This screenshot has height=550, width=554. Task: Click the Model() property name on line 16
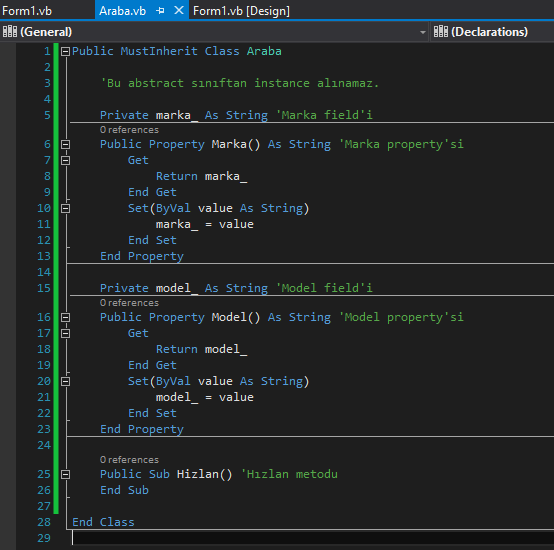(x=236, y=317)
